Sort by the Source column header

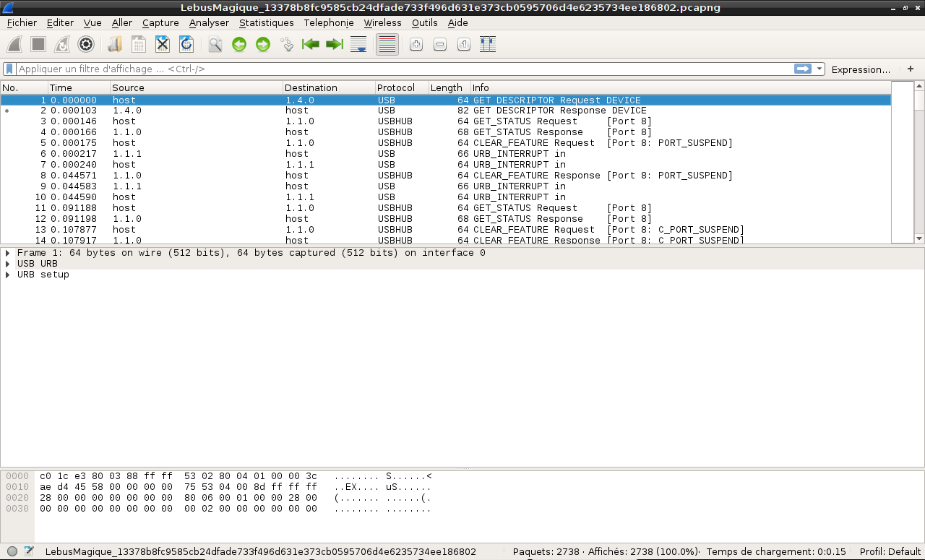pos(196,87)
